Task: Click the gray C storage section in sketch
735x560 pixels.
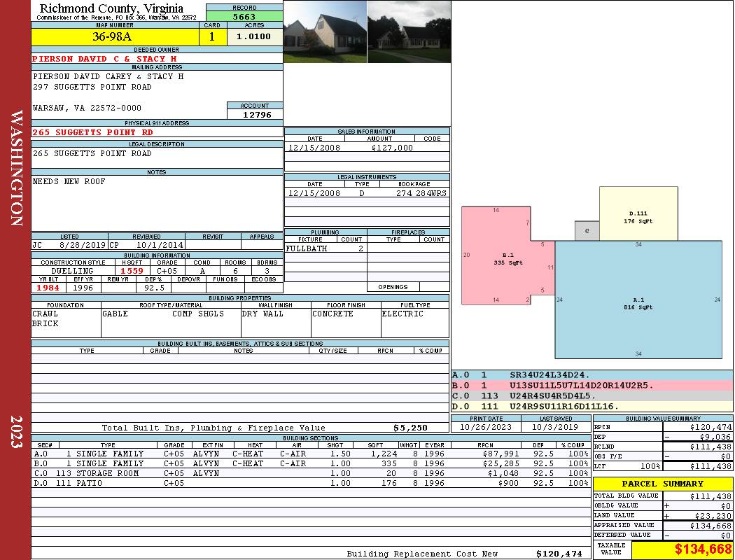Action: point(587,231)
